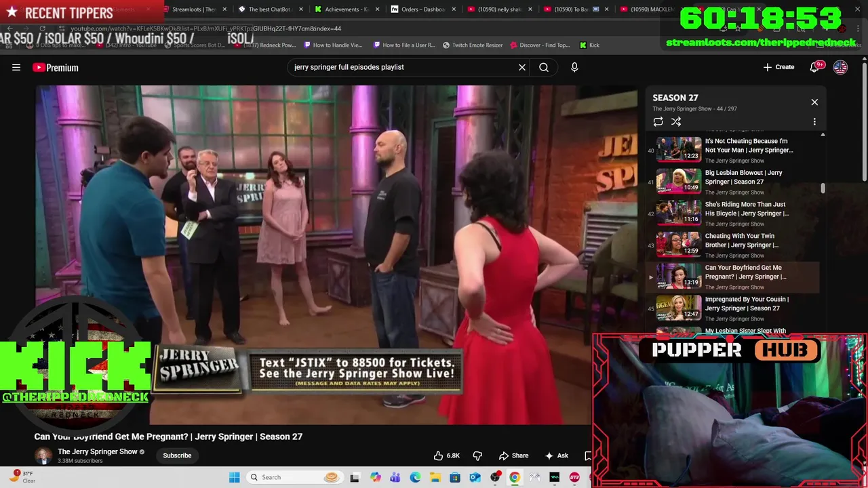Open Microsoft Edge from the taskbar

pos(415,477)
